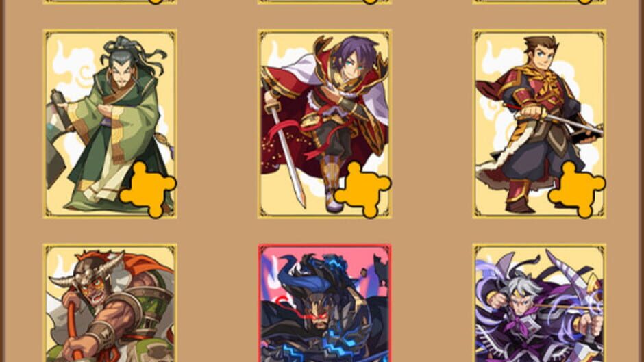Tap partial puzzle piece icon at top-left card edge
The image size is (644, 362).
[156, 1]
